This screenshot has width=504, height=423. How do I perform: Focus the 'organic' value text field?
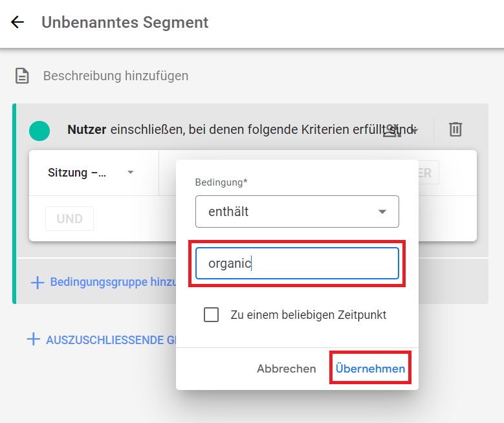tap(297, 263)
